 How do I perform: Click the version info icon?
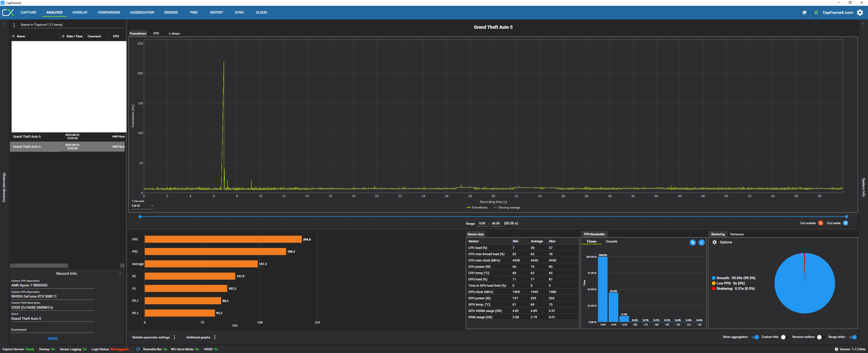[836, 349]
